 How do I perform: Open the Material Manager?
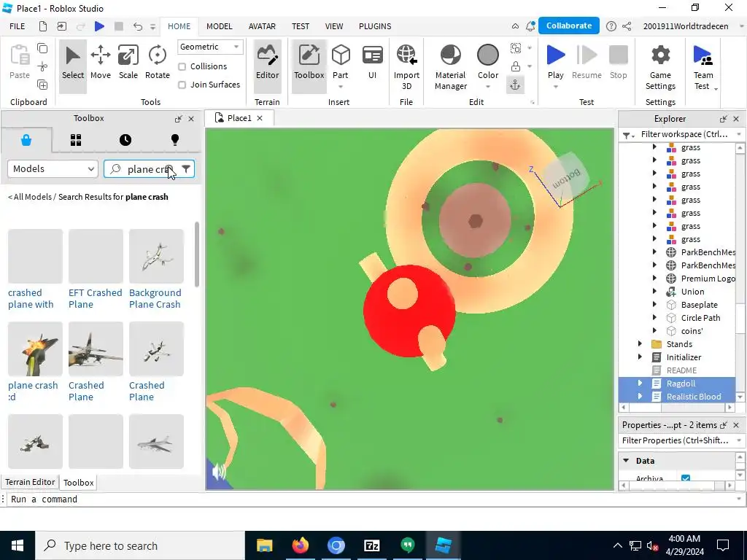(x=451, y=66)
